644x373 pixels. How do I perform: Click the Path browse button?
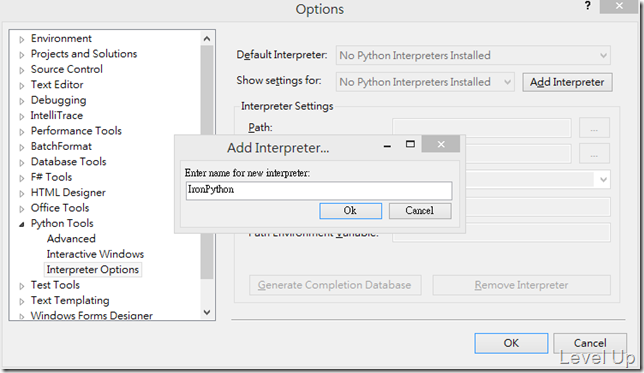[x=594, y=128]
